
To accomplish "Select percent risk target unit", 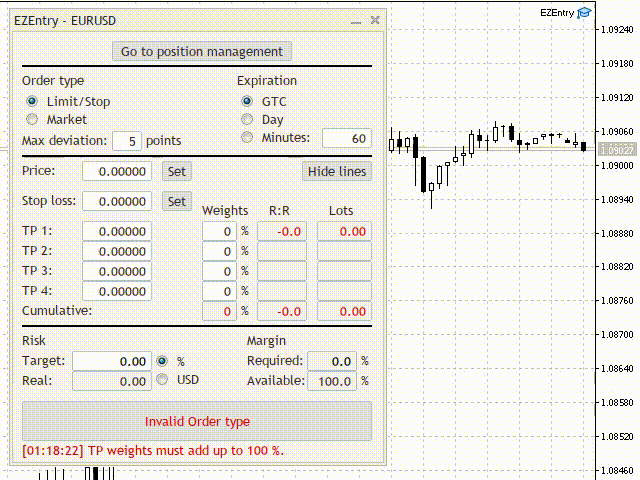I will coord(162,361).
